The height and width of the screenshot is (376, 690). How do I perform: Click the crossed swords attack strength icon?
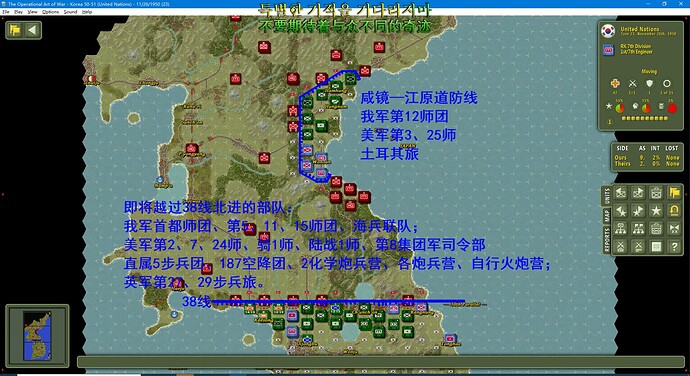tap(632, 83)
